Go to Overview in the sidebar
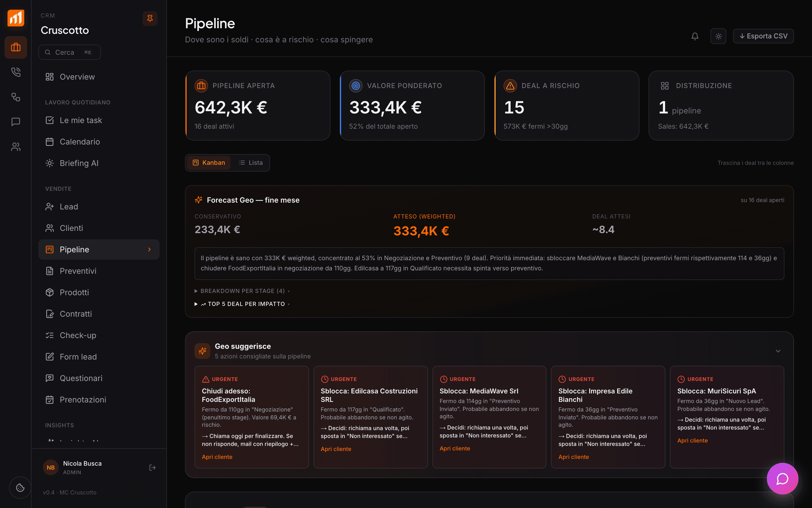 point(99,77)
